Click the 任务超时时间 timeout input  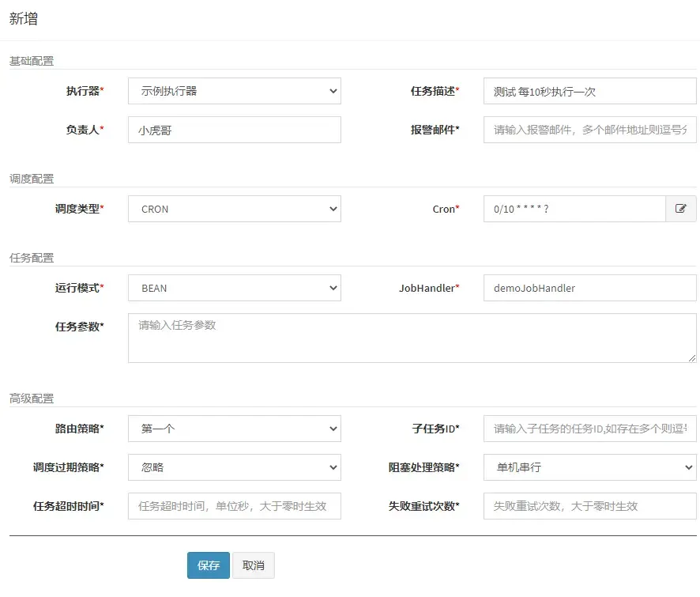[234, 506]
